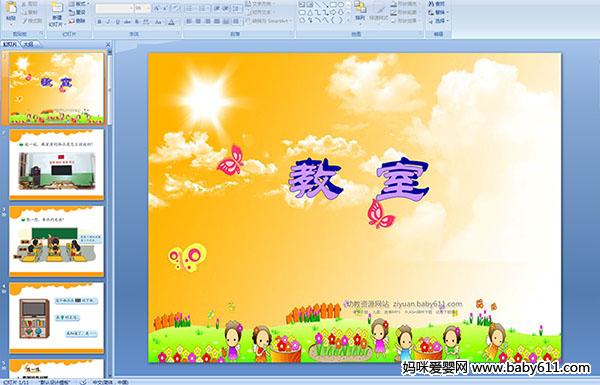Image resolution: width=600 pixels, height=385 pixels.
Task: Toggle Bold formatting
Action: [99, 22]
